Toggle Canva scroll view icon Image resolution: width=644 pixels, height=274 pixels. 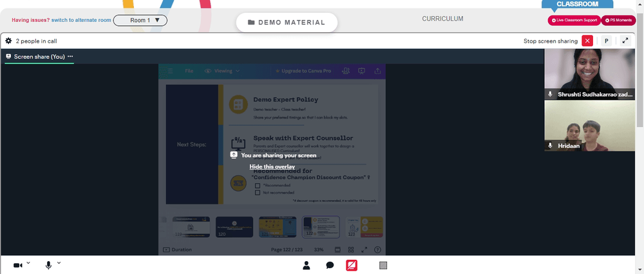(337, 250)
